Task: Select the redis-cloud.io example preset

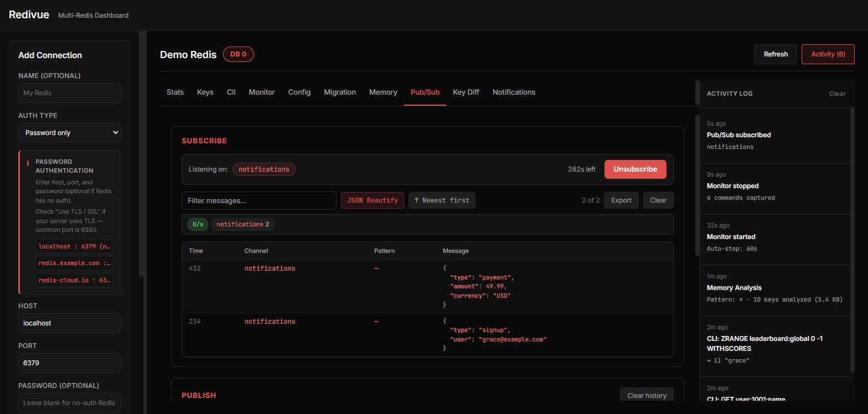Action: (x=74, y=280)
